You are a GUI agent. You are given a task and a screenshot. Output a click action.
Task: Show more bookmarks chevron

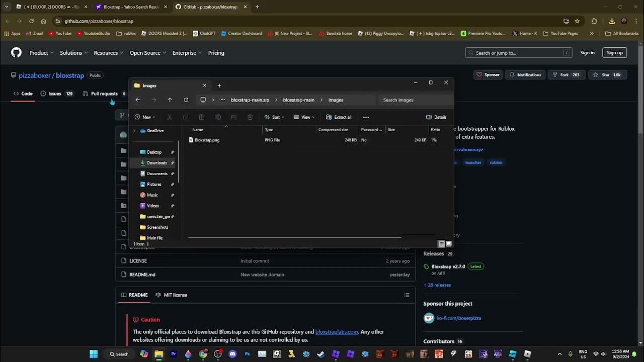(592, 34)
